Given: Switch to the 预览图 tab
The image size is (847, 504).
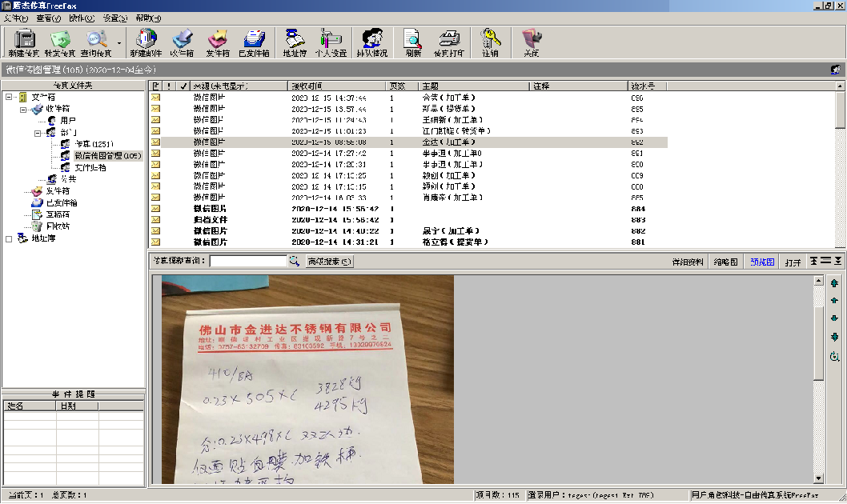Looking at the screenshot, I should (x=762, y=262).
